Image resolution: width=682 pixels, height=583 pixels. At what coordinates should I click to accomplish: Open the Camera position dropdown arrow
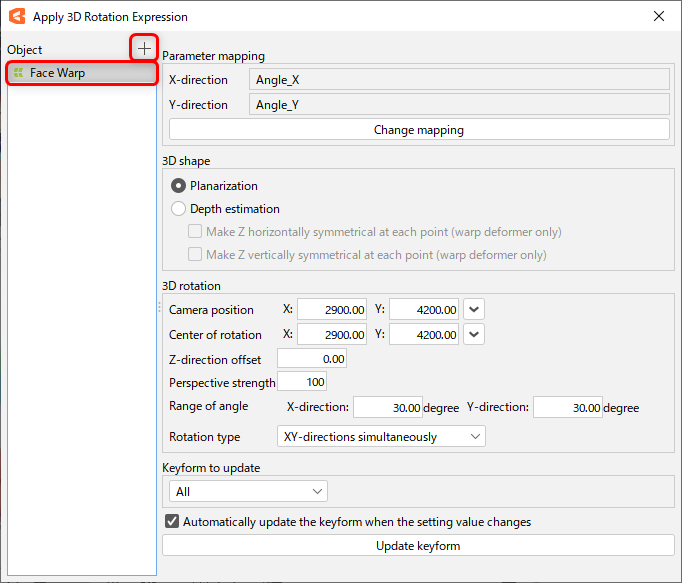(474, 310)
